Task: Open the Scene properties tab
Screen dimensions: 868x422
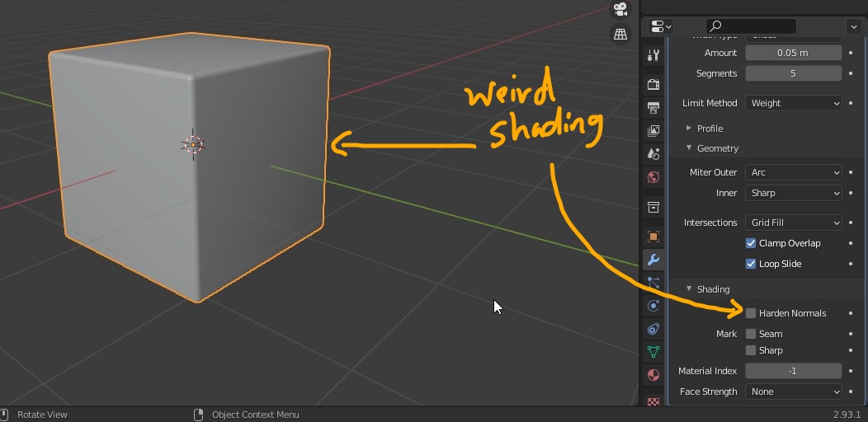Action: [653, 154]
